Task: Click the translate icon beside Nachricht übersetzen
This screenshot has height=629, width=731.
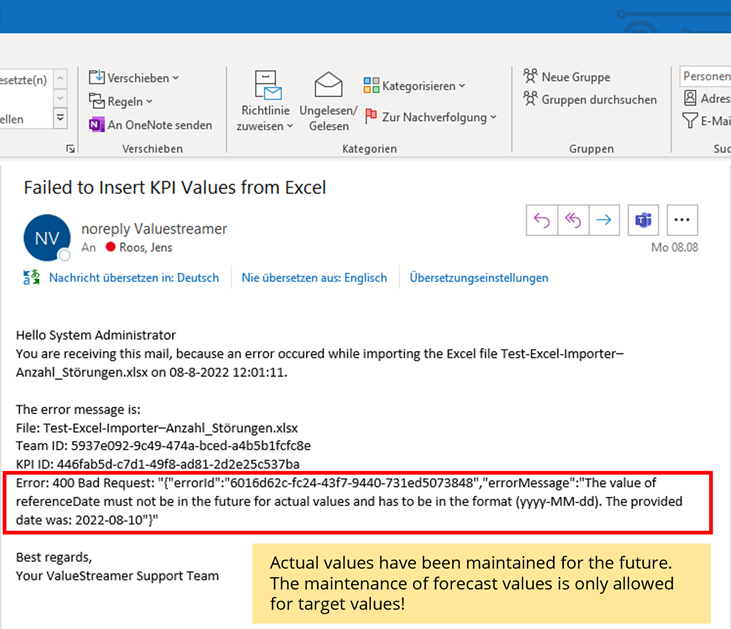Action: [x=32, y=278]
